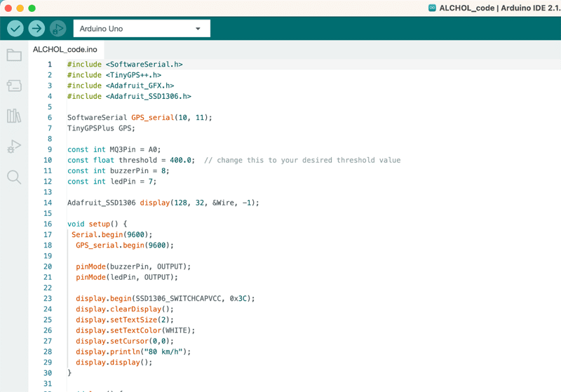Open the Sketchbook folder panel
The height and width of the screenshot is (392, 561).
point(14,55)
